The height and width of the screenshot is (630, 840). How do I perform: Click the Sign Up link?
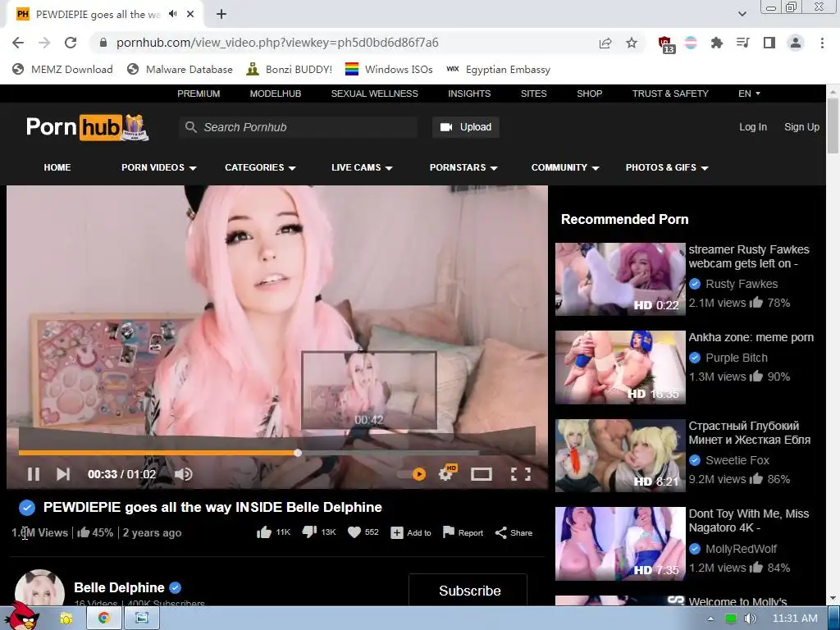coord(801,127)
